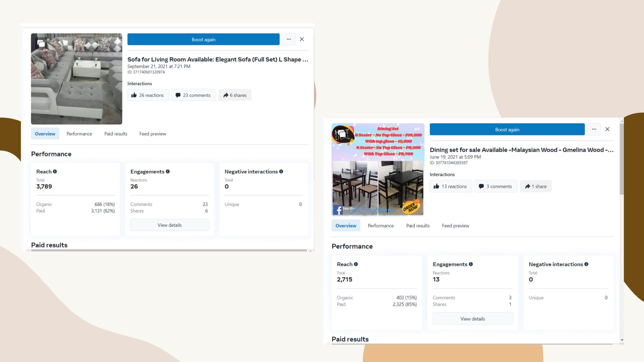Click the Negative interactions info icon in sofa post
The width and height of the screenshot is (644, 362).
coord(281,172)
